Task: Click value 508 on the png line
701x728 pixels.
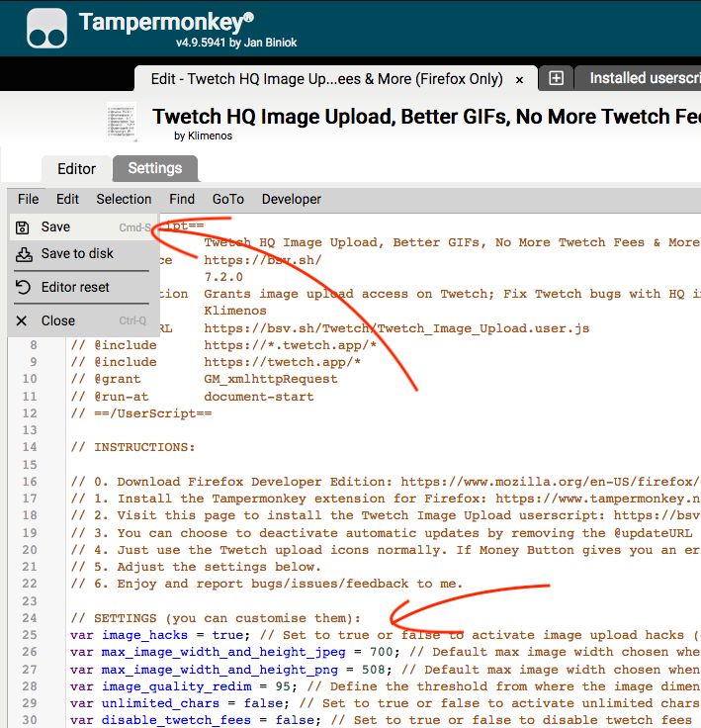Action: [374, 670]
